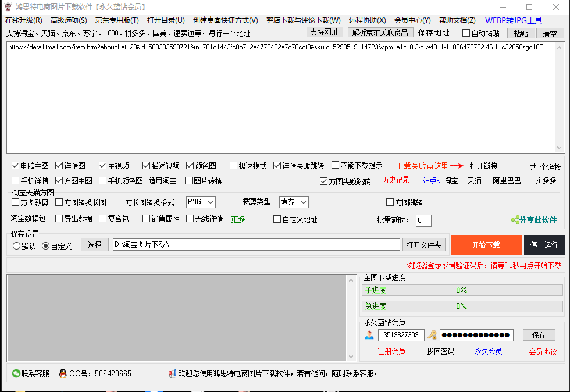
Task: Open the 会员中心(Y) menu
Action: pyautogui.click(x=412, y=20)
